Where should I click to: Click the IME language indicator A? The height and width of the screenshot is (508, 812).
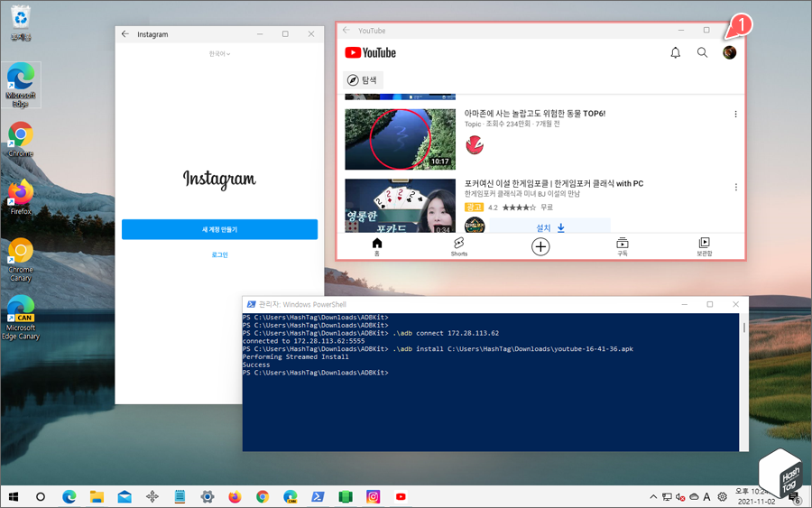(706, 497)
